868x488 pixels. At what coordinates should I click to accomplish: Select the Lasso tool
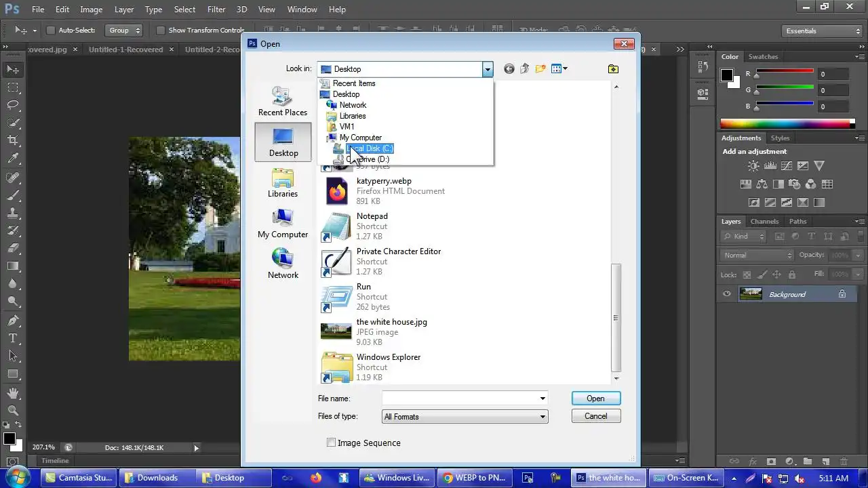(13, 105)
